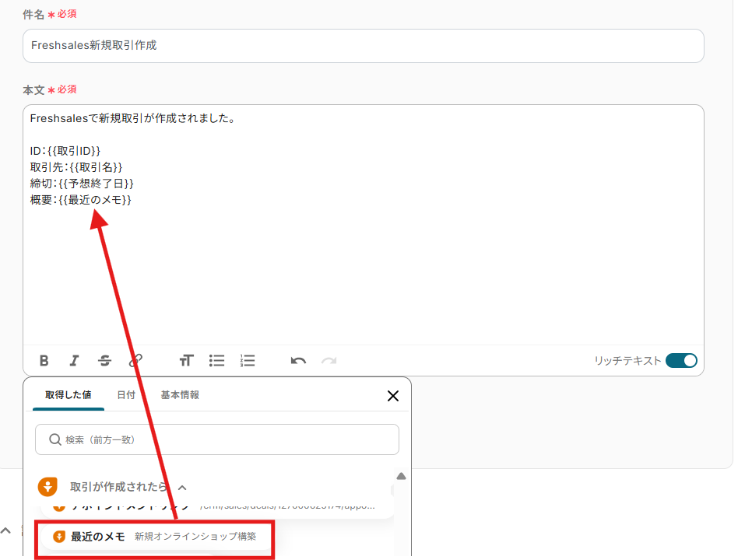Redo the last undone edit
The image size is (752, 560).
coord(329,361)
